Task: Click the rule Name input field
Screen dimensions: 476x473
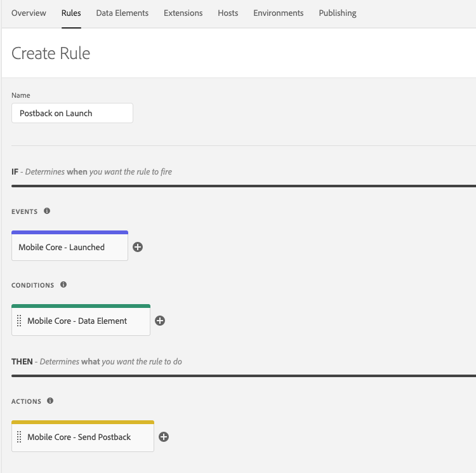Action: point(72,113)
